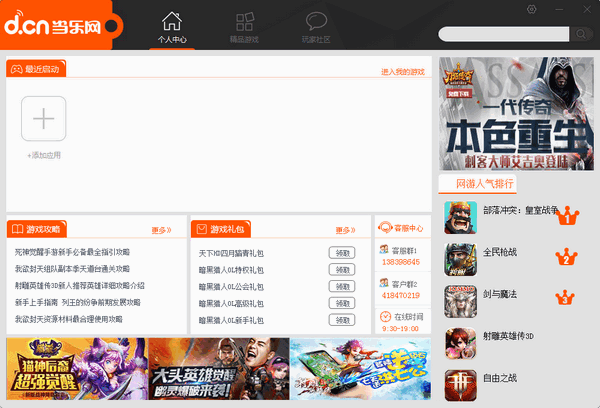The image size is (600, 408).
Task: Open the 大头英雄觉醒 banner
Action: (219, 369)
